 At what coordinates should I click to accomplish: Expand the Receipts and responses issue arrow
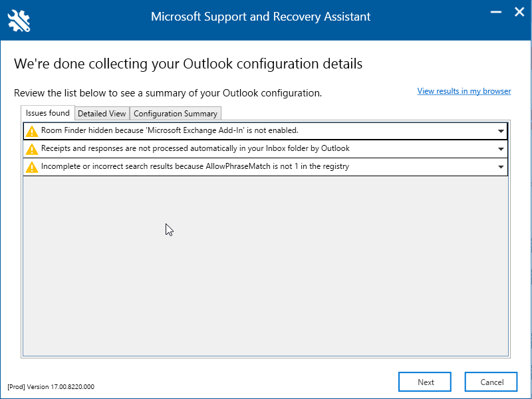(x=501, y=149)
